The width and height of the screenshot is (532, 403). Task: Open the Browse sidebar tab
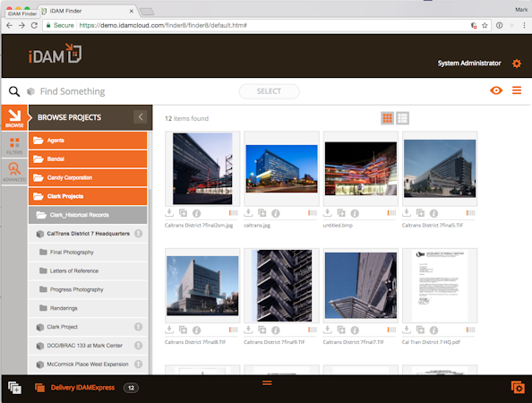click(14, 117)
